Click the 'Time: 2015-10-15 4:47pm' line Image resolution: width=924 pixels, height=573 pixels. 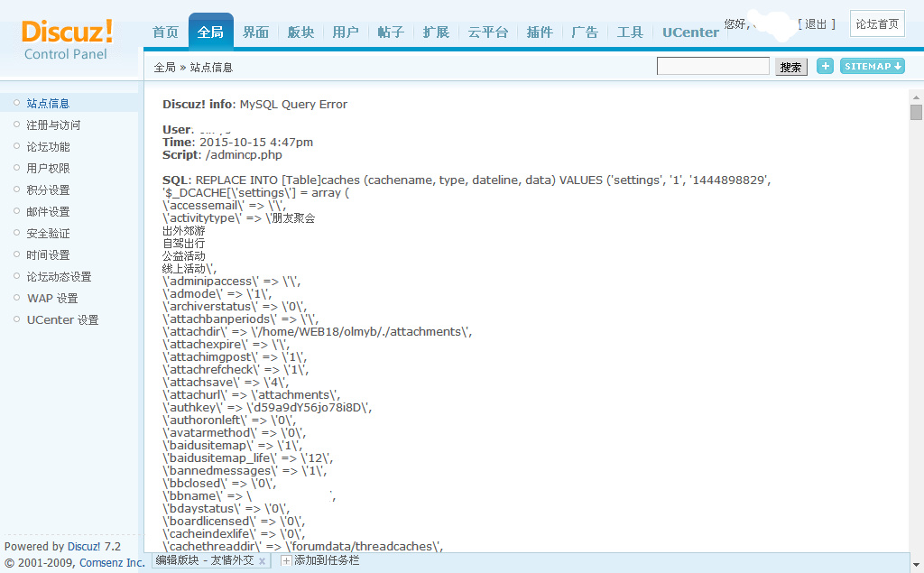[x=238, y=142]
